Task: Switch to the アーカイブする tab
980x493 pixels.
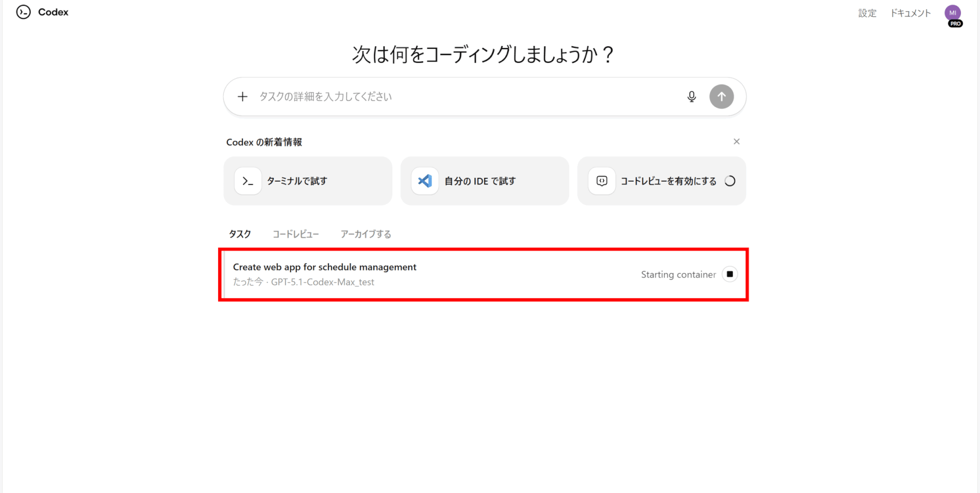Action: 366,234
